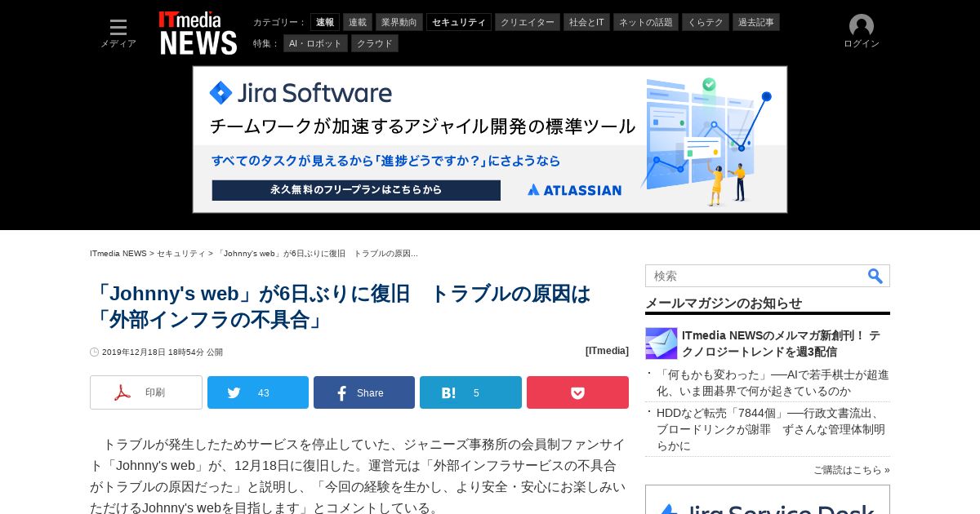Select the 連載 category tab

[x=358, y=22]
